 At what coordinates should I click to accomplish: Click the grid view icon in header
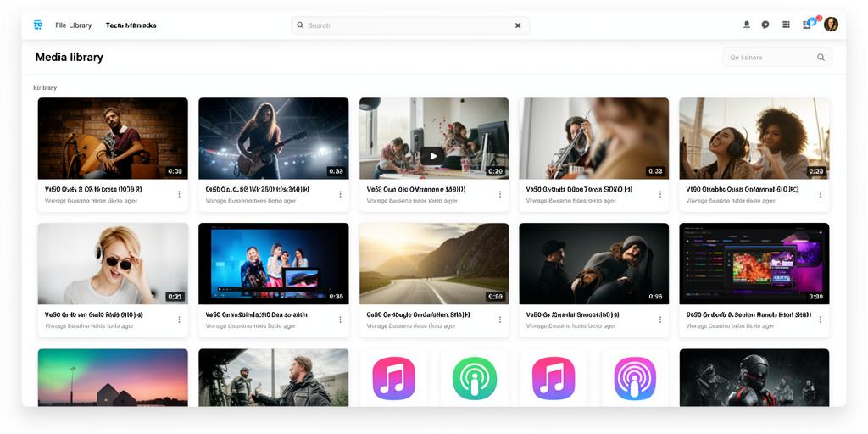pos(785,25)
